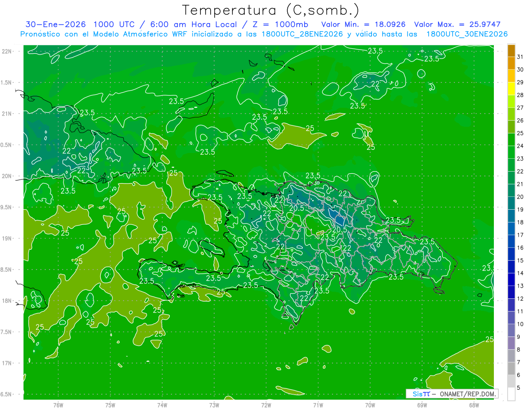Click the "Valor Max. = 25.9747" readout

coord(457,24)
